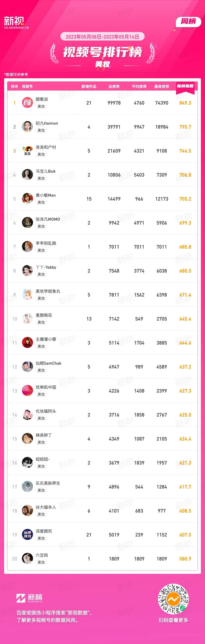Click the 六豆妈 avatar thumbnail

point(27,558)
